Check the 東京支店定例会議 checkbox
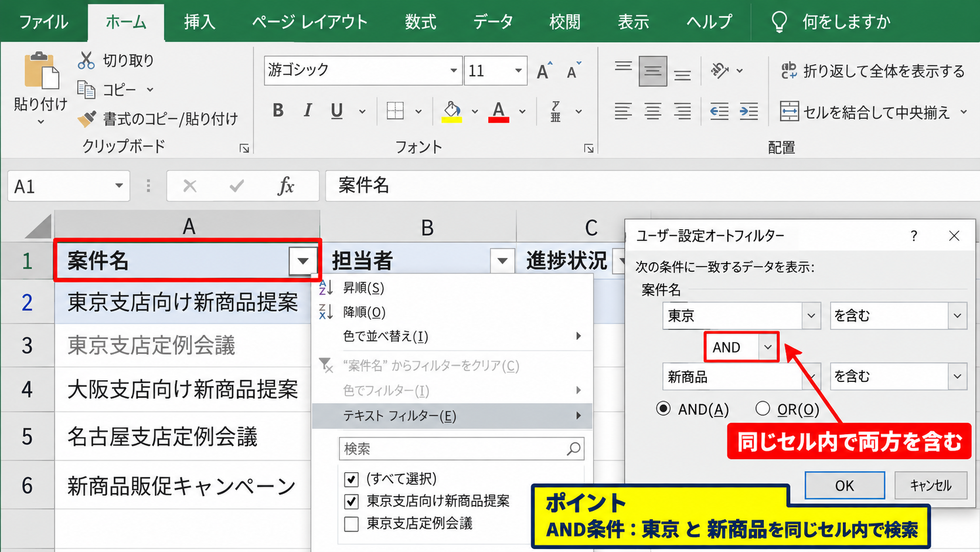Image resolution: width=980 pixels, height=552 pixels. click(x=351, y=524)
